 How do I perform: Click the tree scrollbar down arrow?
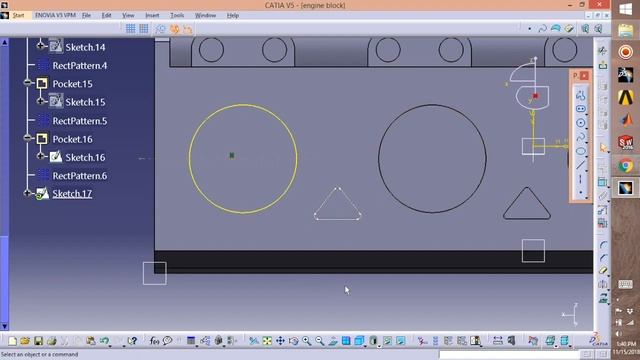pyautogui.click(x=4, y=326)
